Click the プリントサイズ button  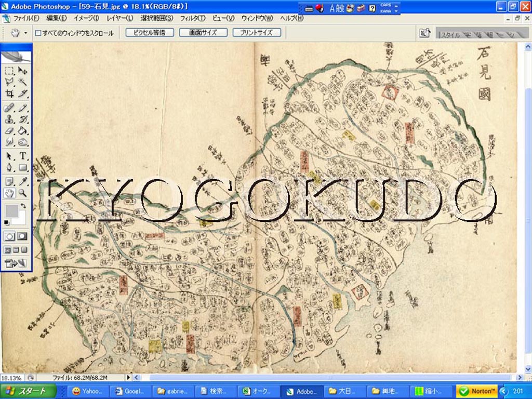(257, 33)
